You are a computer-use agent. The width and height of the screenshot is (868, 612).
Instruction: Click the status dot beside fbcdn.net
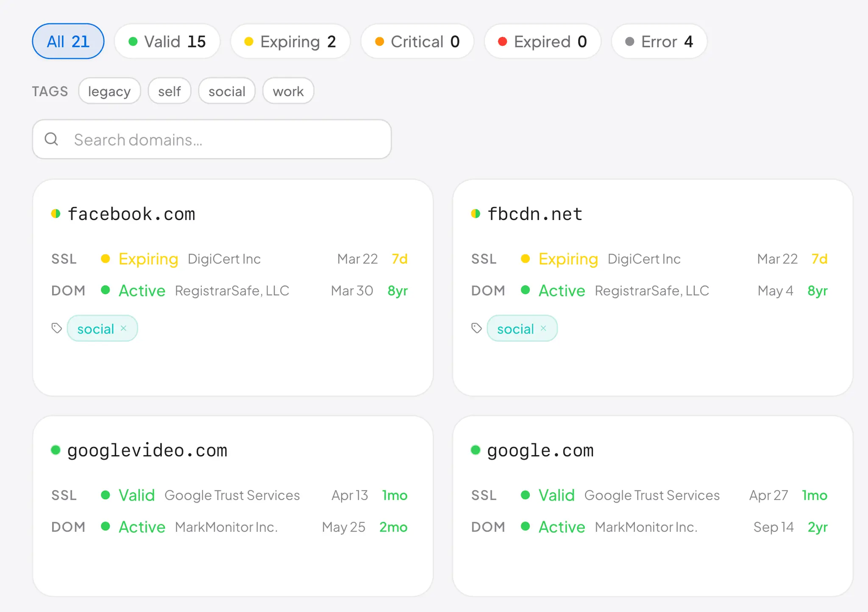pos(476,214)
